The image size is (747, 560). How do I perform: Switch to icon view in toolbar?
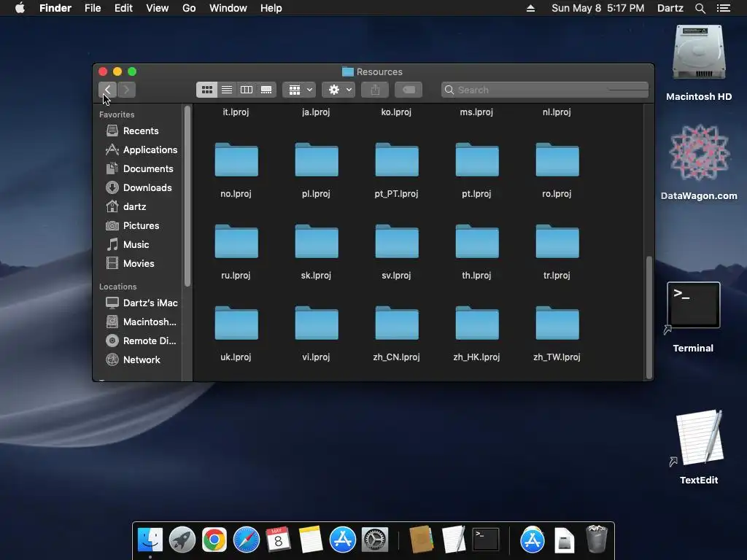206,90
